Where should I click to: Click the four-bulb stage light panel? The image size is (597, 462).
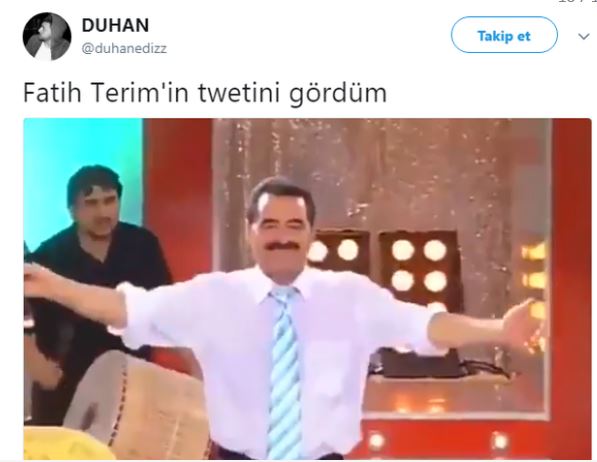tap(418, 266)
